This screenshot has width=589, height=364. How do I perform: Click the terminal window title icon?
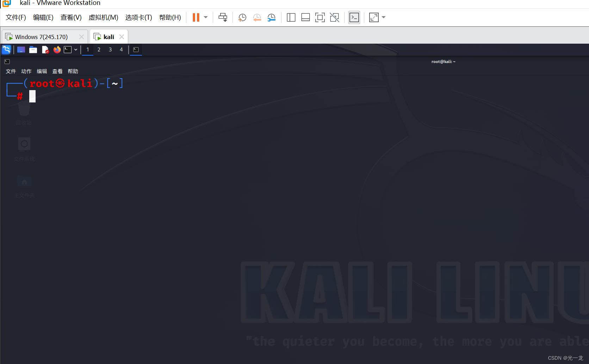pyautogui.click(x=7, y=62)
